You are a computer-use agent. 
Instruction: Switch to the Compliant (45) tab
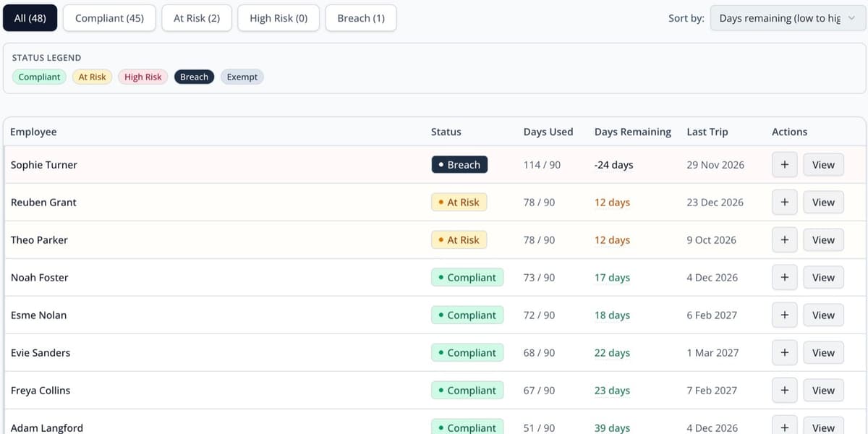[x=109, y=18]
